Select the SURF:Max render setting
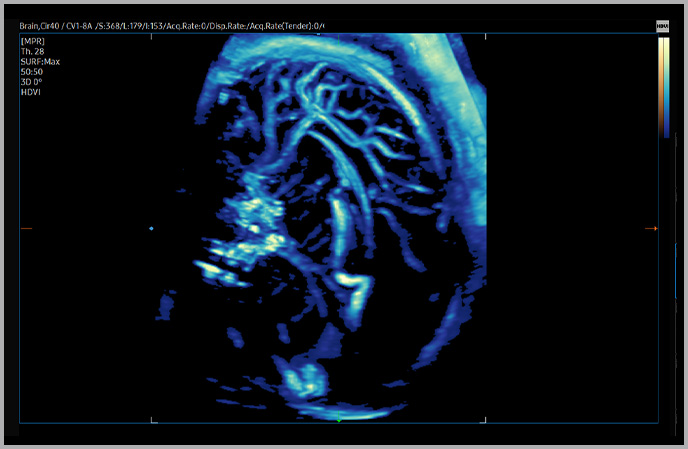The height and width of the screenshot is (449, 688). click(40, 61)
